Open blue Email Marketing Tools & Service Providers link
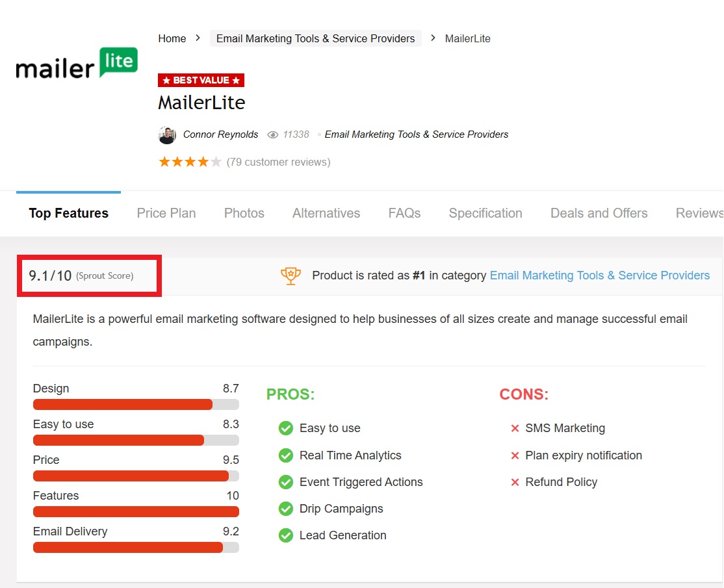This screenshot has height=588, width=724. 599,275
